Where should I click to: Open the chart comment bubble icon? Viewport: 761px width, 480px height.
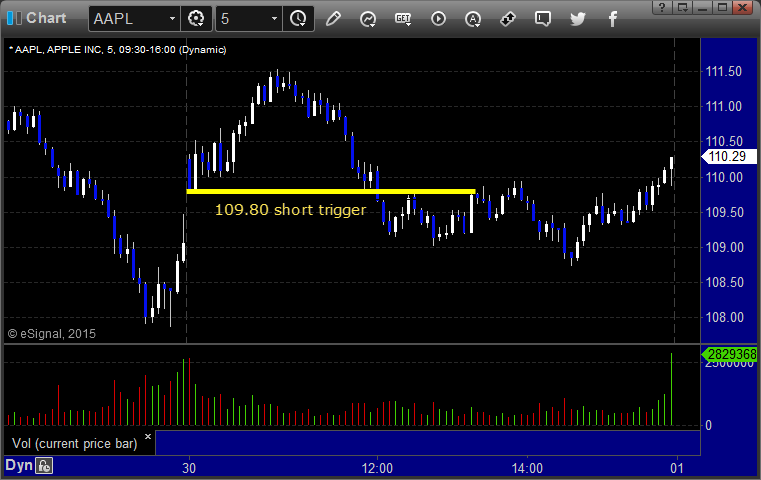(543, 19)
